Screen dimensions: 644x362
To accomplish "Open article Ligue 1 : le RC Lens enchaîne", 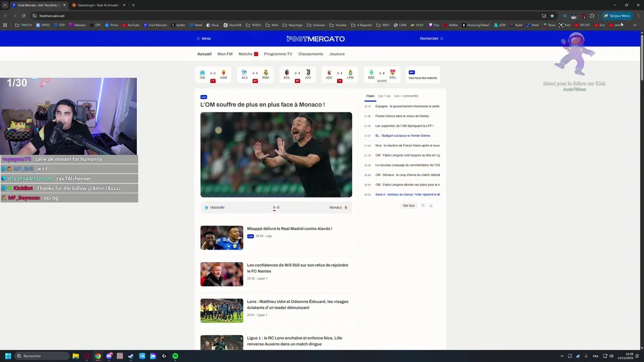I will tap(294, 341).
